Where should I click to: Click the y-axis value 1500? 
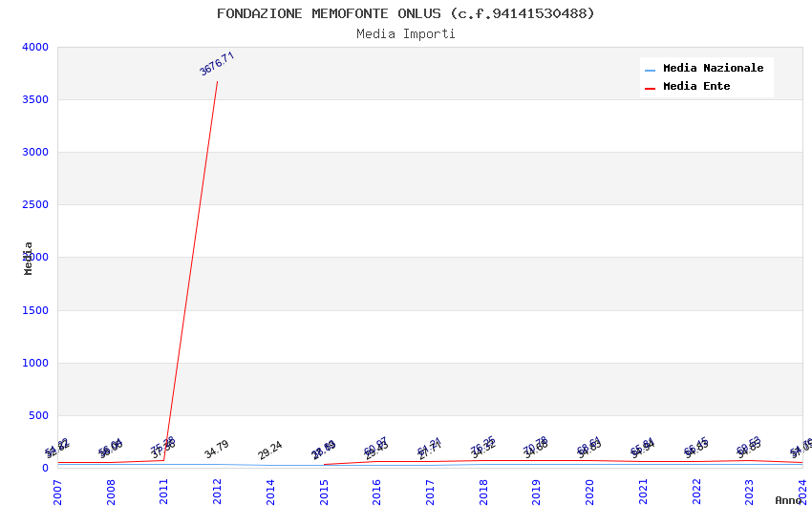pyautogui.click(x=35, y=310)
